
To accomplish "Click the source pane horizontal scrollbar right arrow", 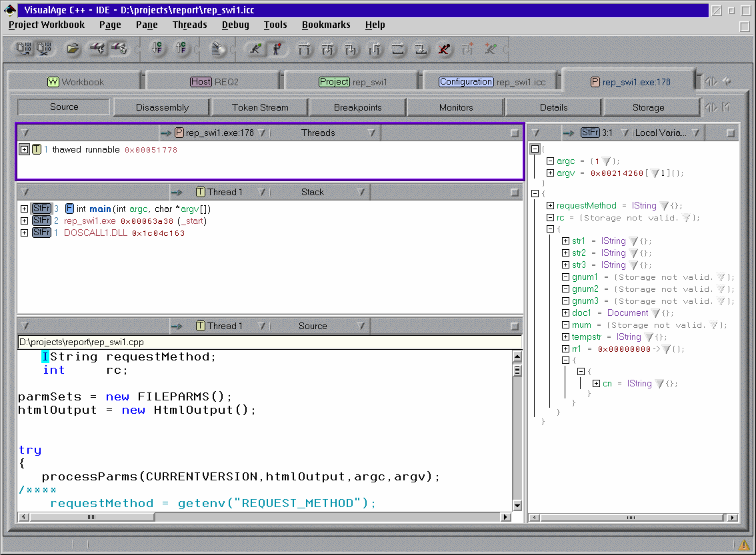I will 505,517.
